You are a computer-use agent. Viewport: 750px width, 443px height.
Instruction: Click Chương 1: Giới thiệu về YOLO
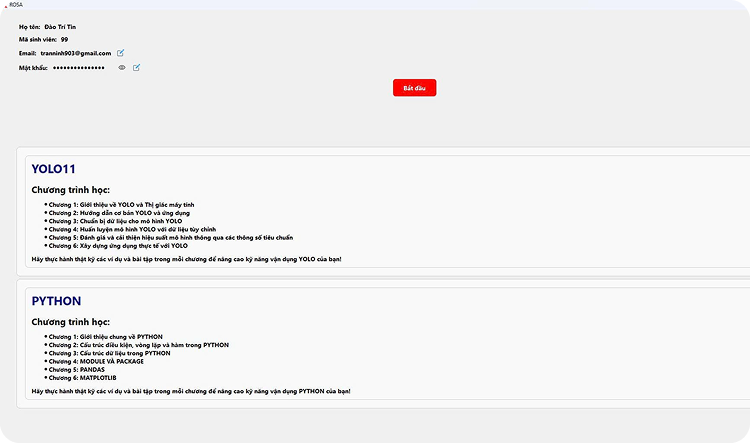(121, 205)
